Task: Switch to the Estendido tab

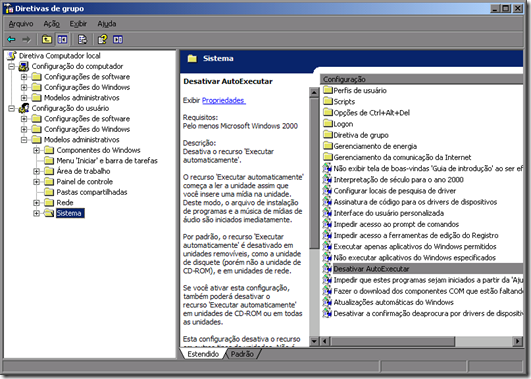Action: click(x=203, y=354)
